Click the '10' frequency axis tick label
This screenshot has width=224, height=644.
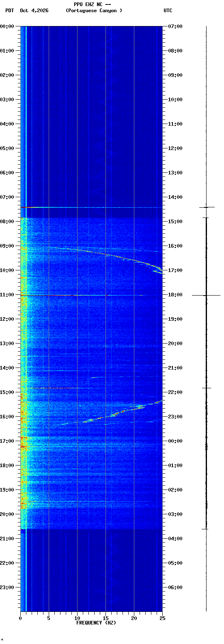point(77,618)
